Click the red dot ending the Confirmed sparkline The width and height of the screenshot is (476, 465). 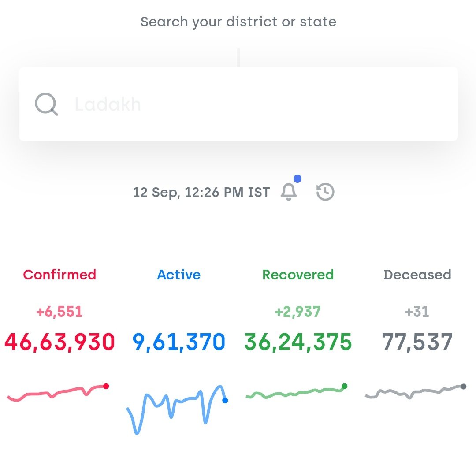[x=106, y=386]
